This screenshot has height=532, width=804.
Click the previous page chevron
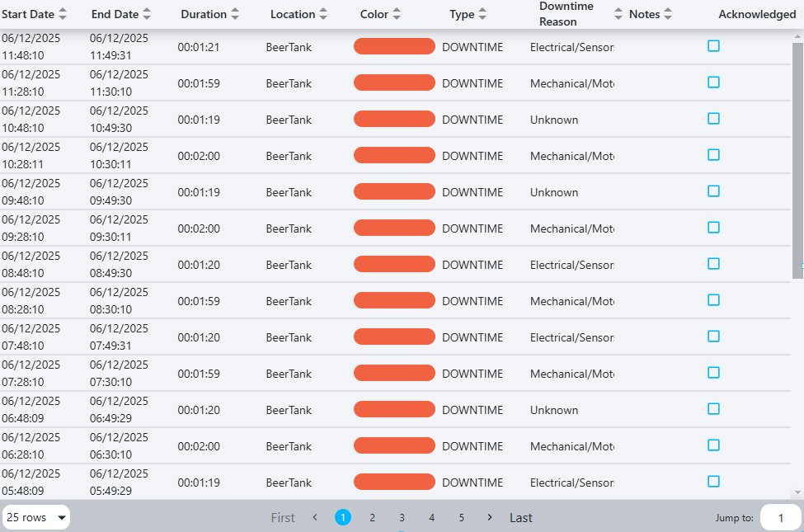tap(314, 517)
